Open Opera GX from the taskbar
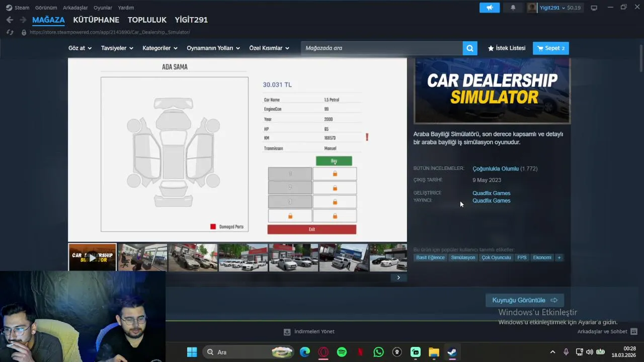This screenshot has height=362, width=644. pos(324,352)
